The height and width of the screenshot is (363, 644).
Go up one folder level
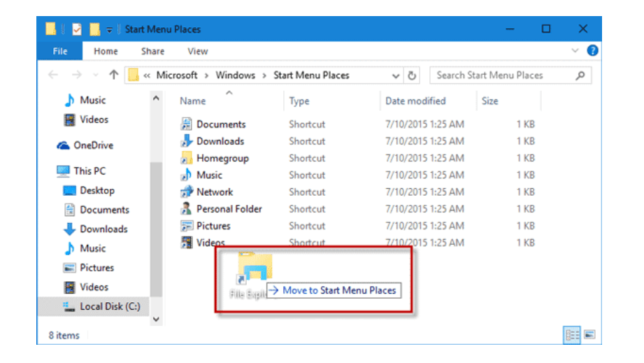[x=114, y=75]
